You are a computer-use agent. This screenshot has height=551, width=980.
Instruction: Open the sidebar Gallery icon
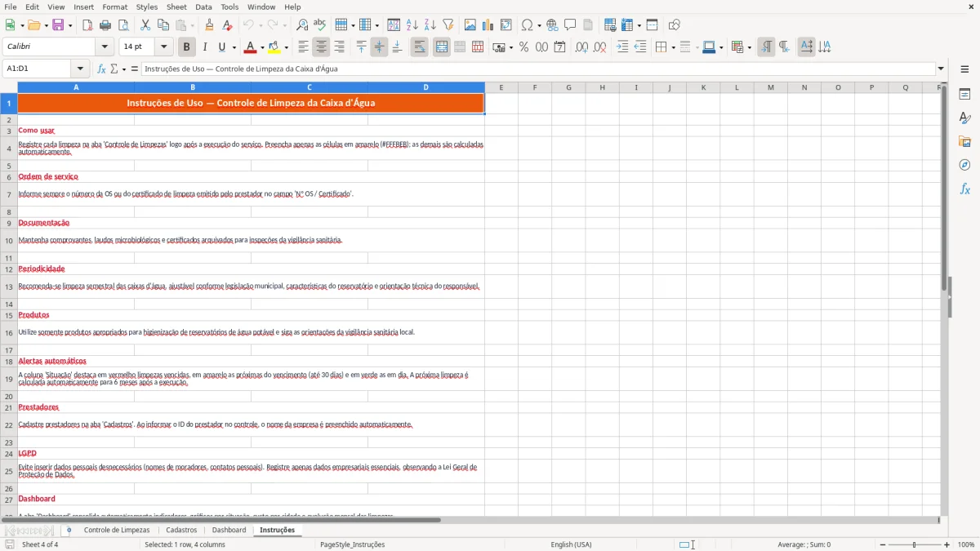coord(964,141)
